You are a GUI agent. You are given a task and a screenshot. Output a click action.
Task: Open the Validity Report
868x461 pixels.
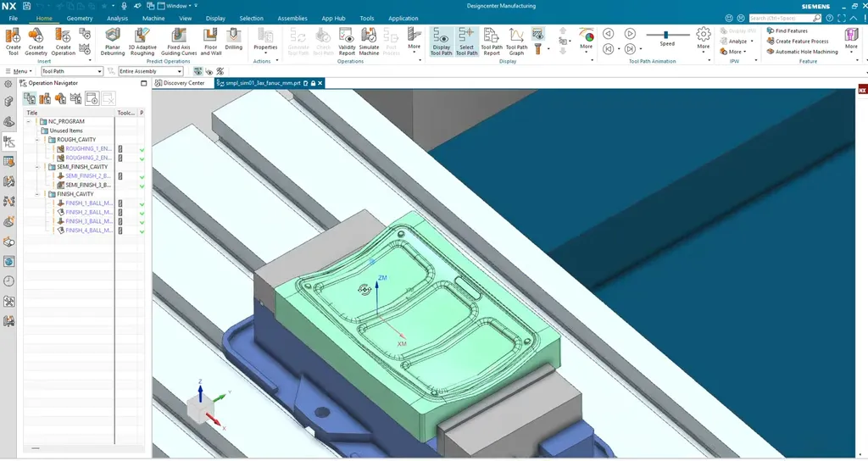click(347, 42)
